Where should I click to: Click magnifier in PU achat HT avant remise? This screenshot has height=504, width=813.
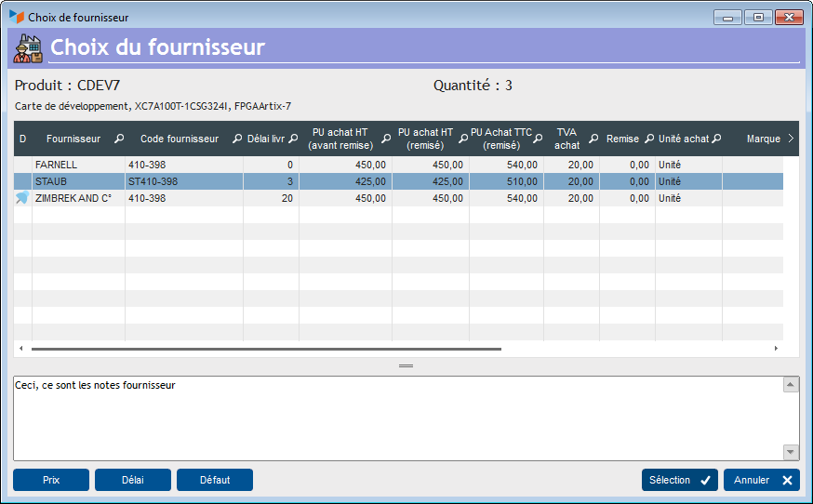(385, 139)
